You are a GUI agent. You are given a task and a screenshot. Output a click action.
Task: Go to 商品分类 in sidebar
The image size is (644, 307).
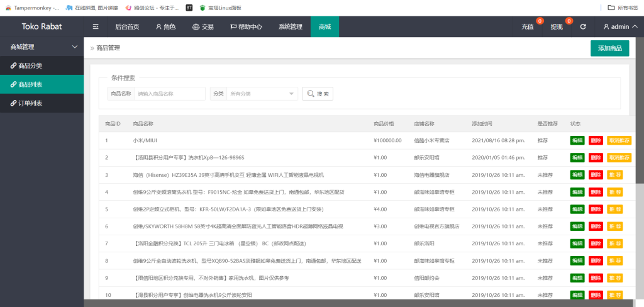coord(42,66)
